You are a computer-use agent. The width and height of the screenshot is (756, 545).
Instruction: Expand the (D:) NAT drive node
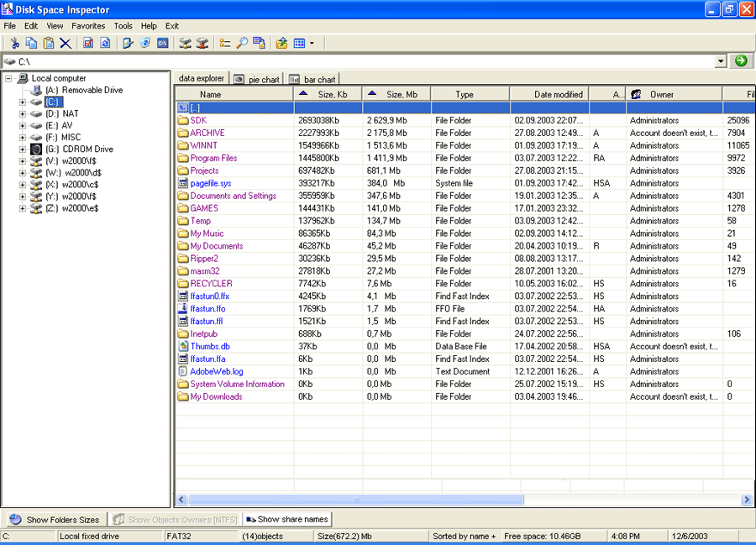pyautogui.click(x=22, y=113)
